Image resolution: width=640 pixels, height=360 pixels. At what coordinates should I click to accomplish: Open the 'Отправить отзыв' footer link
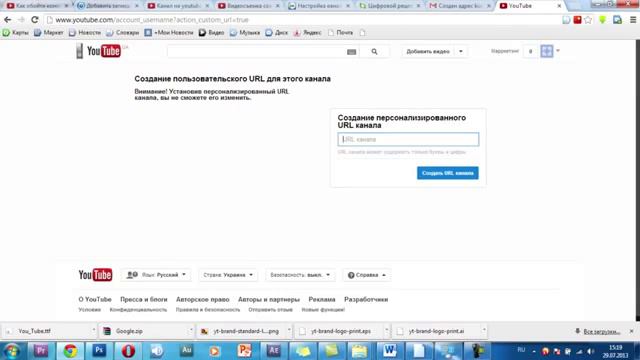tap(271, 310)
